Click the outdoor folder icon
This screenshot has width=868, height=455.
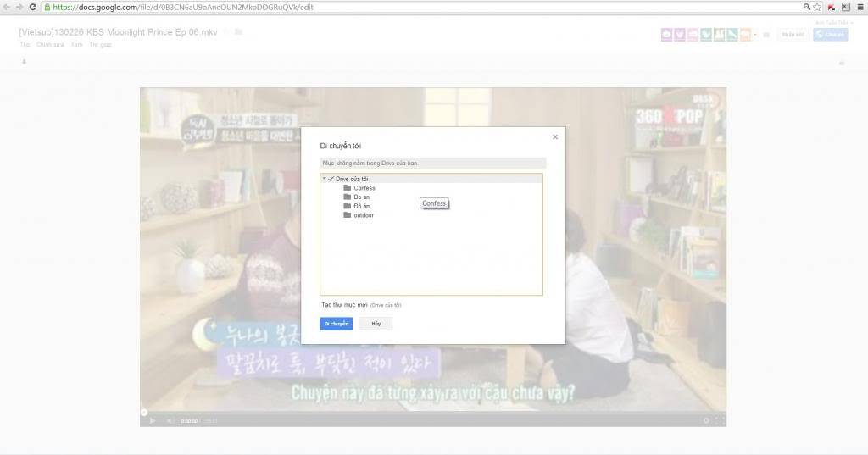pos(347,214)
